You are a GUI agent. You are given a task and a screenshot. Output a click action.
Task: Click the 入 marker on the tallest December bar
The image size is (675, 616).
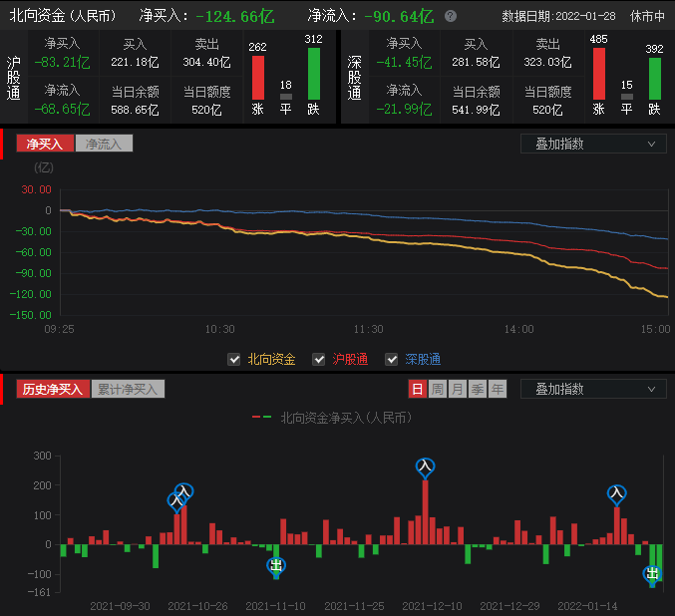tap(426, 465)
